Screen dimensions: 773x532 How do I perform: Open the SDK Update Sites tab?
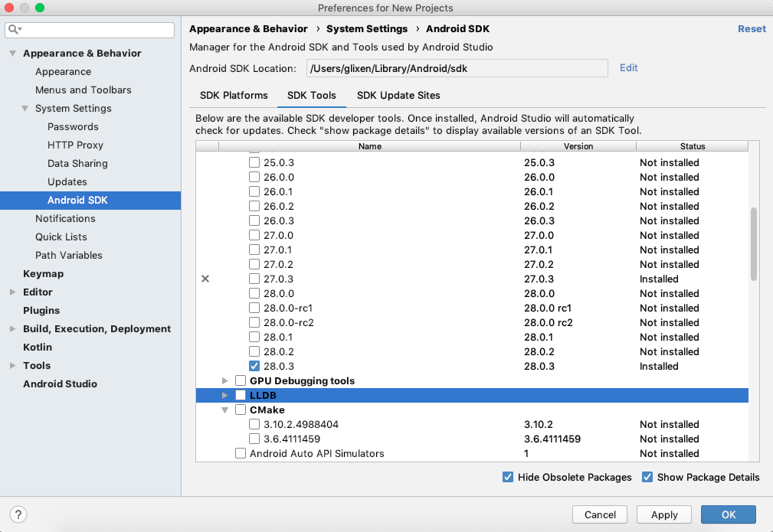398,96
